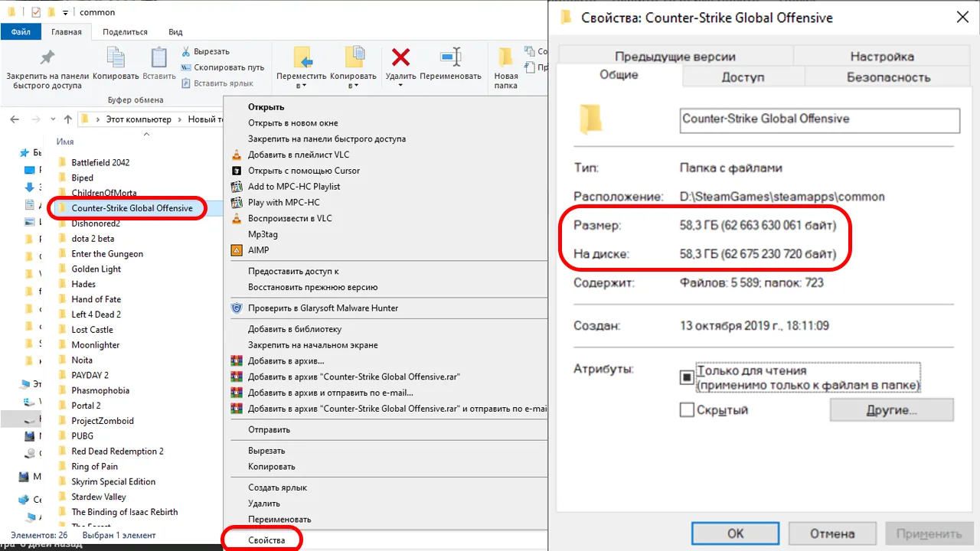Click the folder icon next to Battlefield 2042
This screenshot has height=551, width=980.
pyautogui.click(x=63, y=162)
